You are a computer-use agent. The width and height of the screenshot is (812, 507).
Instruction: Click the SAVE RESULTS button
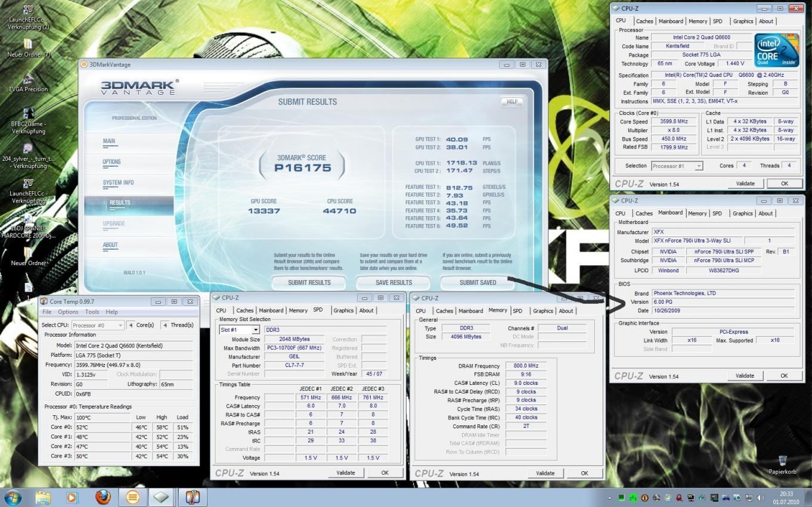coord(393,282)
